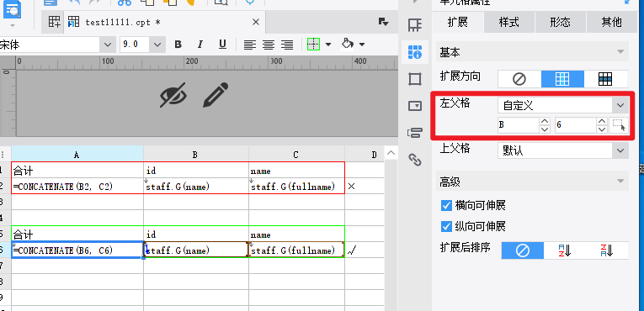This screenshot has width=644, height=311.
Task: Set expansion direction to horizontal
Action: coord(605,79)
